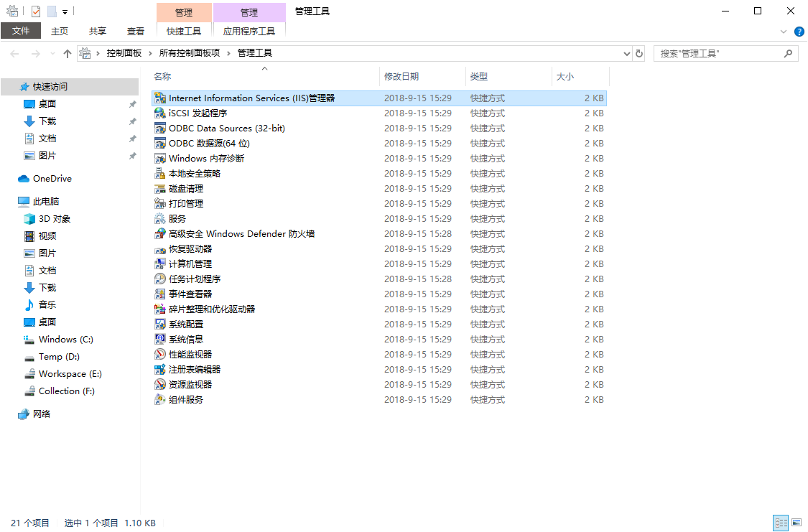Open the 快捷工具 ribbon tab
The width and height of the screenshot is (808, 532).
pyautogui.click(x=184, y=32)
